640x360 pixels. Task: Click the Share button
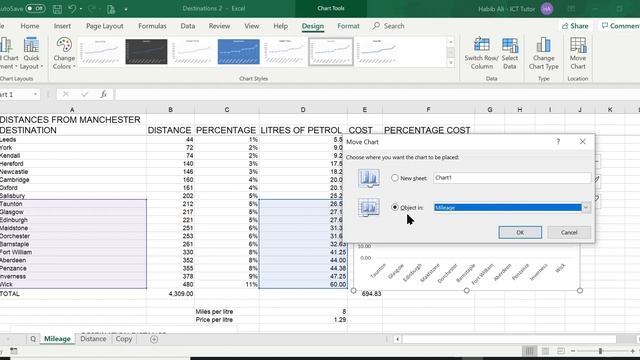(576, 26)
